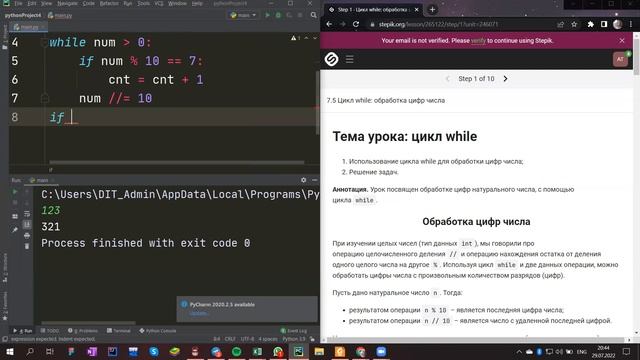Open Search Everywhere magnifier in PyCharm

point(313,15)
